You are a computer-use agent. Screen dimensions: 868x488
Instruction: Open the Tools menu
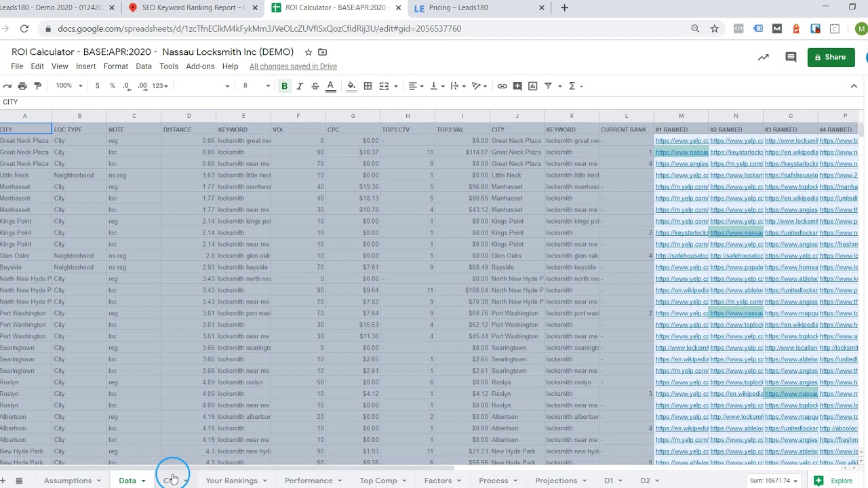(169, 66)
